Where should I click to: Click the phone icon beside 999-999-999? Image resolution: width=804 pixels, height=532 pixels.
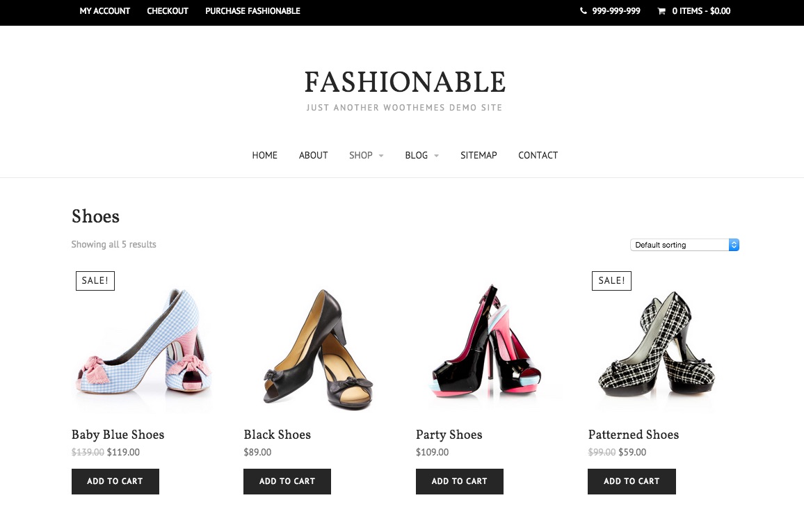click(584, 10)
